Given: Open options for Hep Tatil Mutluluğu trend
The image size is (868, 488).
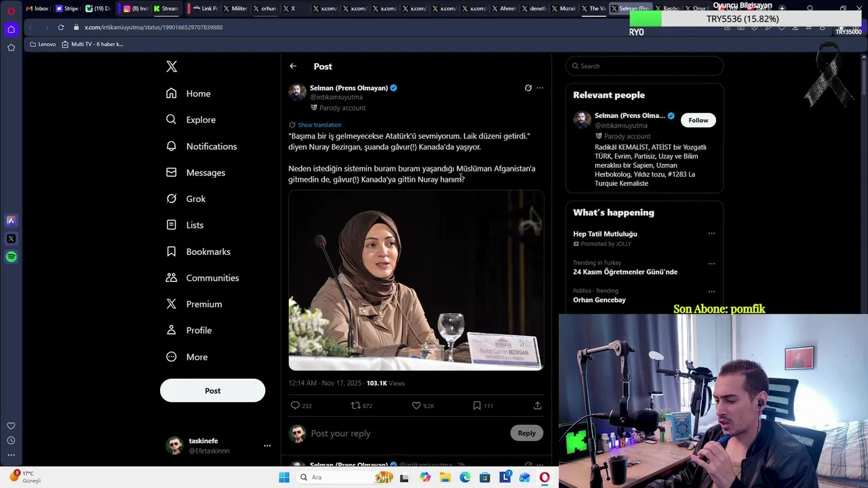Looking at the screenshot, I should (711, 234).
